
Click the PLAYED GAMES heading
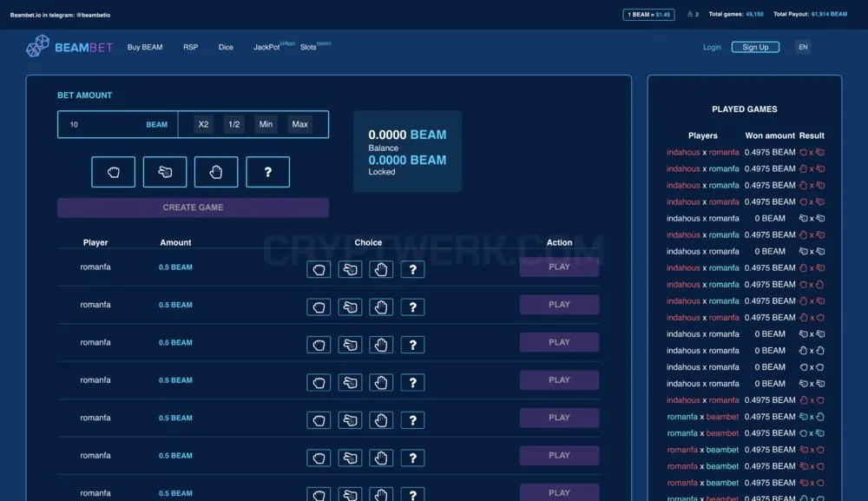(745, 109)
